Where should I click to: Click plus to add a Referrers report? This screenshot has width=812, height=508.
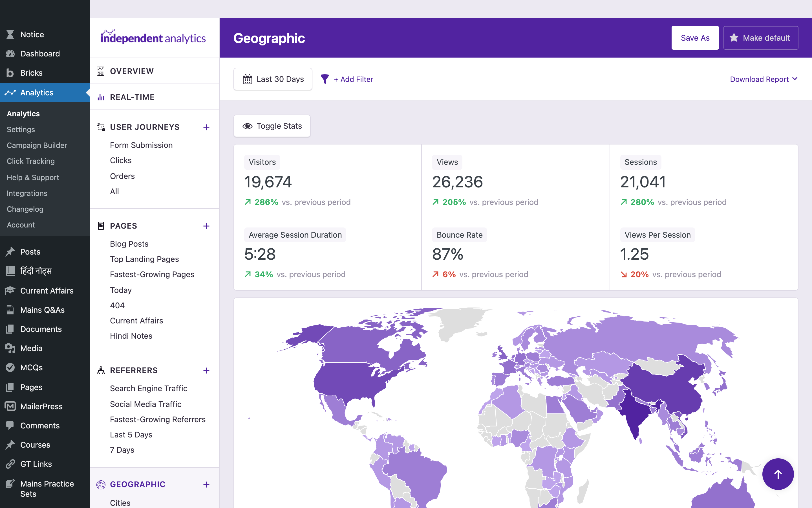(206, 371)
